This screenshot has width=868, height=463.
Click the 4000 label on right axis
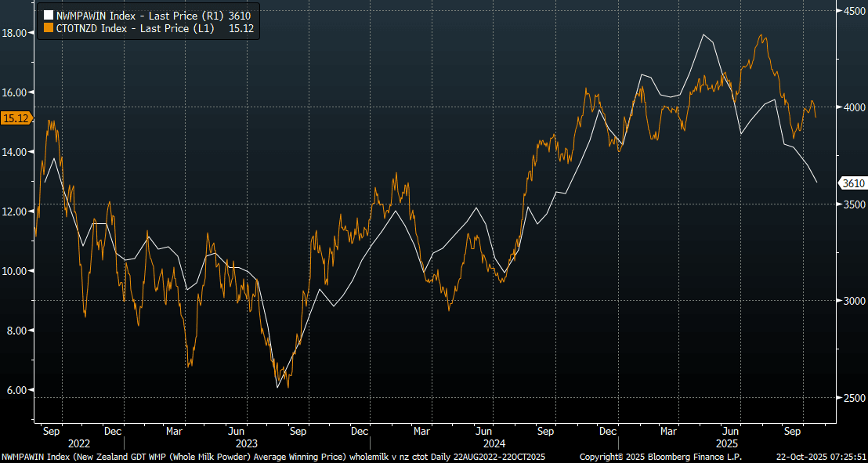pyautogui.click(x=853, y=107)
